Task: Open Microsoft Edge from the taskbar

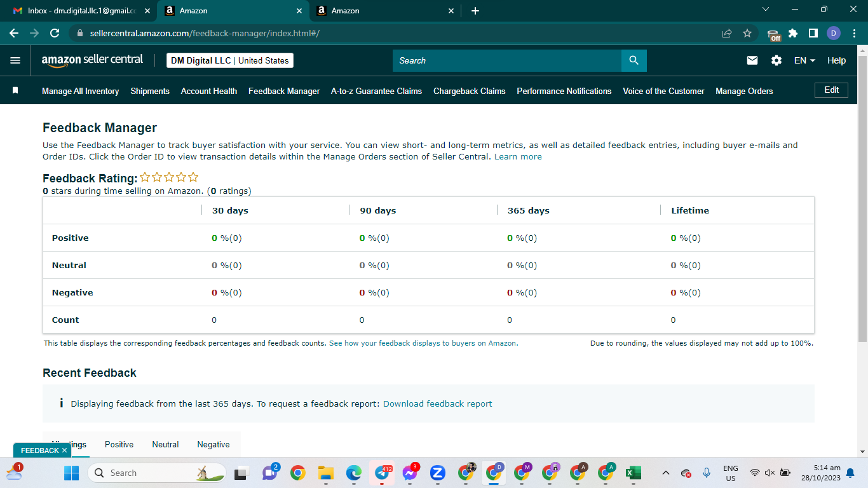Action: pyautogui.click(x=354, y=473)
